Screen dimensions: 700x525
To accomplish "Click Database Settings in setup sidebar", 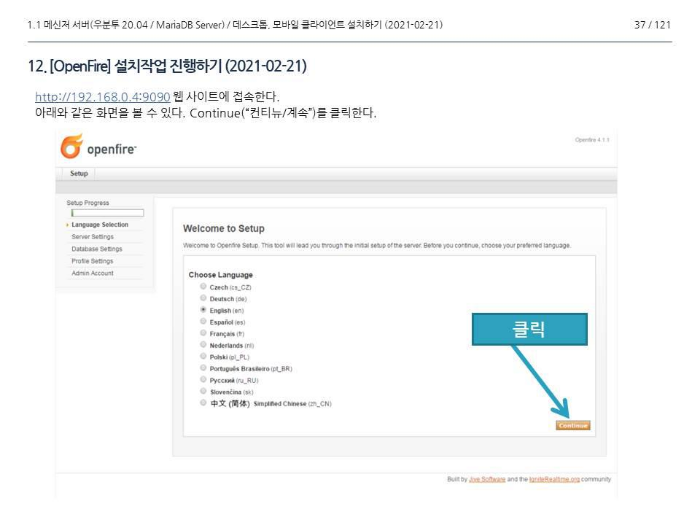I will click(x=97, y=249).
